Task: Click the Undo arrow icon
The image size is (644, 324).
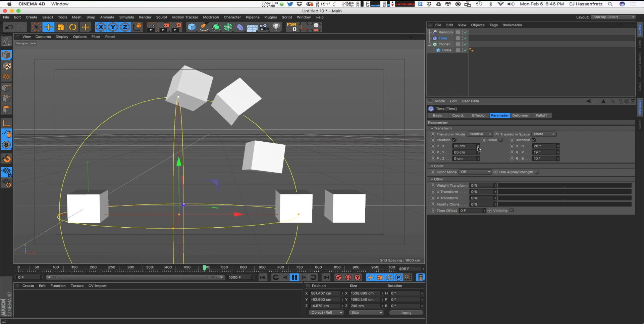Action: [x=9, y=27]
